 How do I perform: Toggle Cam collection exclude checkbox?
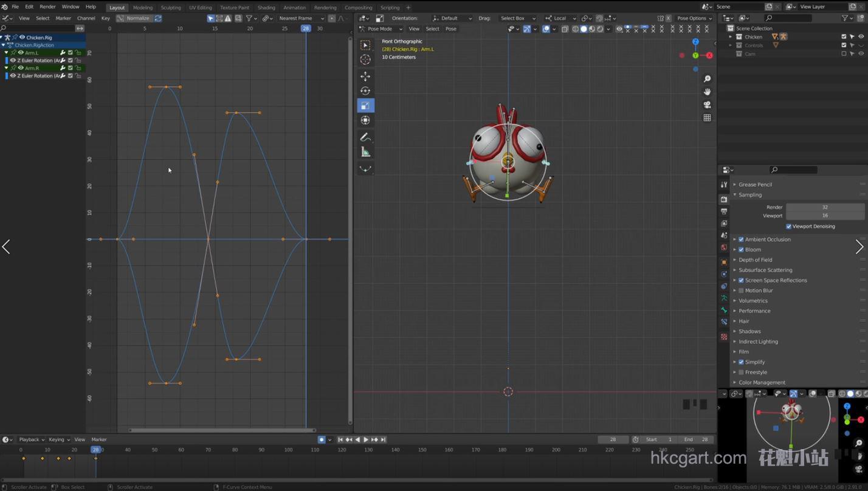tap(844, 53)
